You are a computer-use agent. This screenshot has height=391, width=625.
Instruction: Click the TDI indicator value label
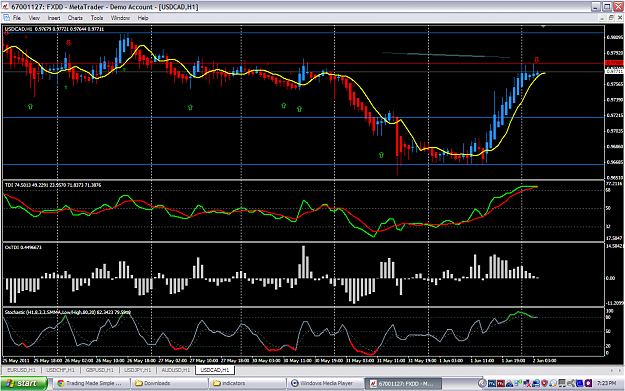click(x=53, y=185)
